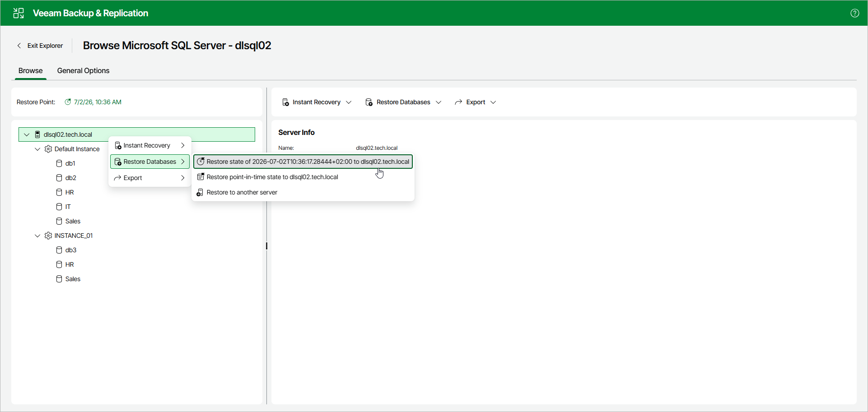
Task: Click the context menu Instant Recovery icon
Action: (x=118, y=145)
